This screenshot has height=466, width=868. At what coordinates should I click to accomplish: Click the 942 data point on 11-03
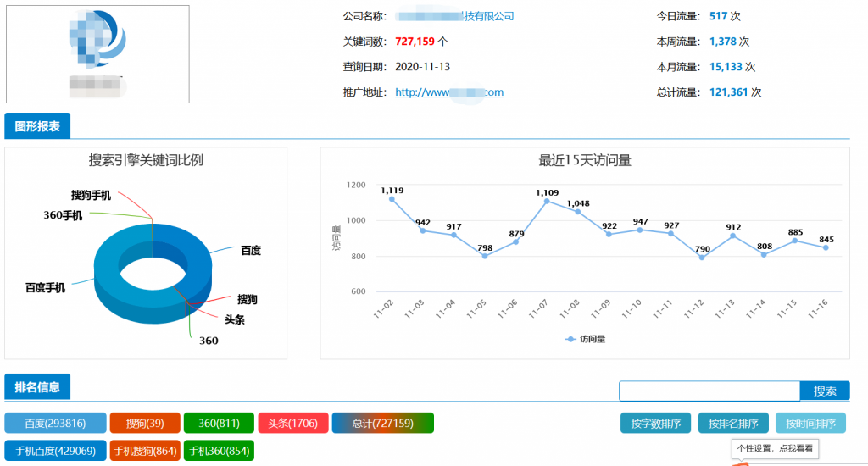(x=423, y=230)
